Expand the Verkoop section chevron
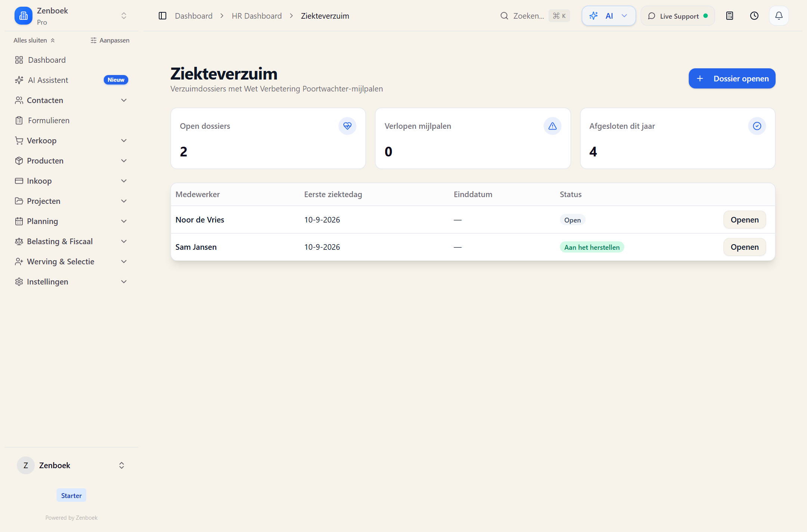The image size is (807, 532). point(124,141)
